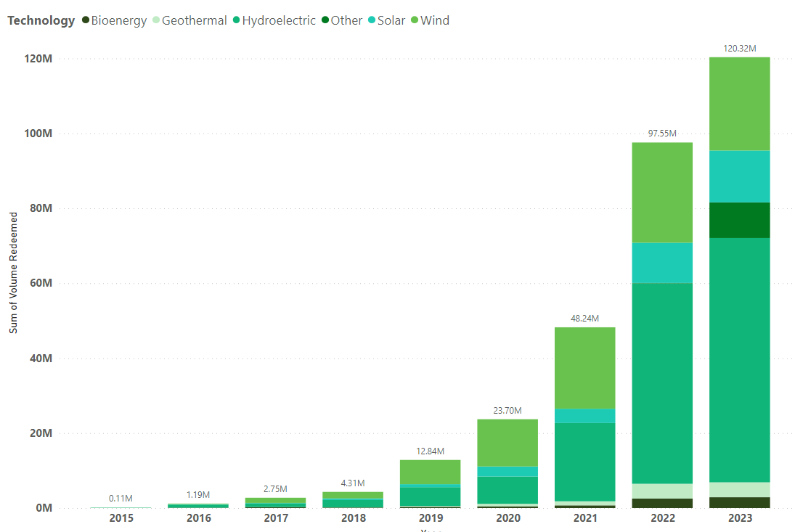
Task: Click the 12.84M total label
Action: 430,451
